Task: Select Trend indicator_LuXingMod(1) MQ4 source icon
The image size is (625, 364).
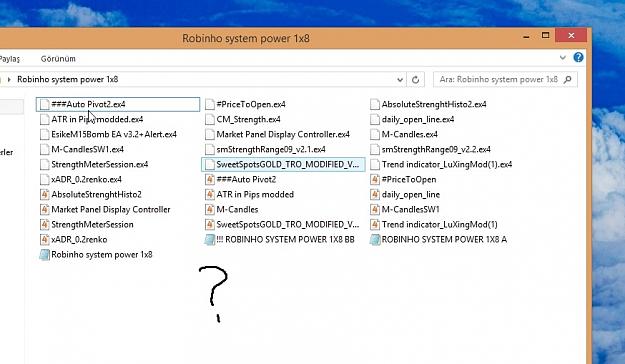Action: 375,224
